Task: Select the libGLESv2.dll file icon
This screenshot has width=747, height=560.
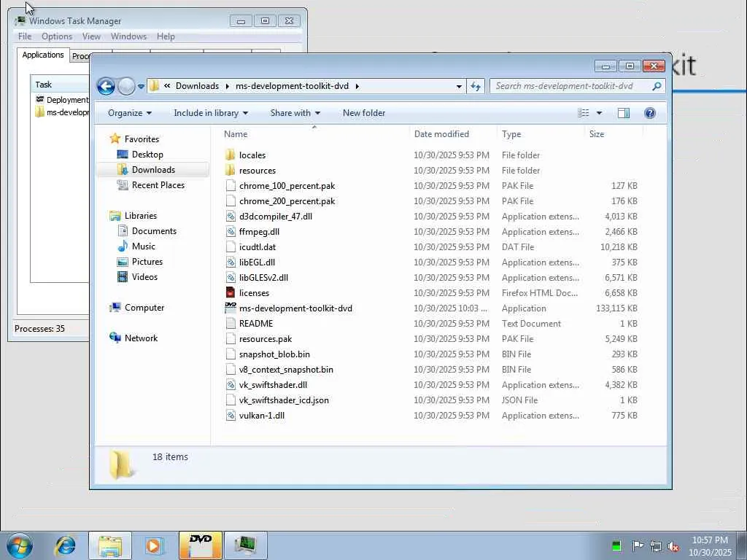Action: pos(231,278)
